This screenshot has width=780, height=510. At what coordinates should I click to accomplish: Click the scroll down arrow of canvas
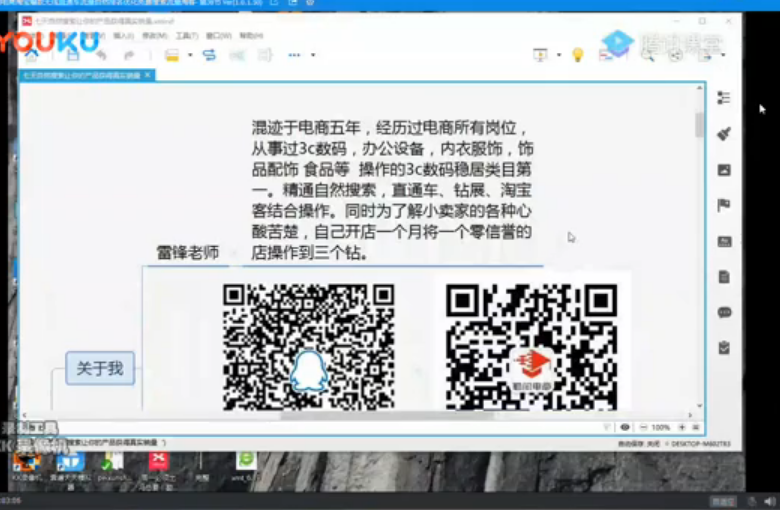click(699, 406)
